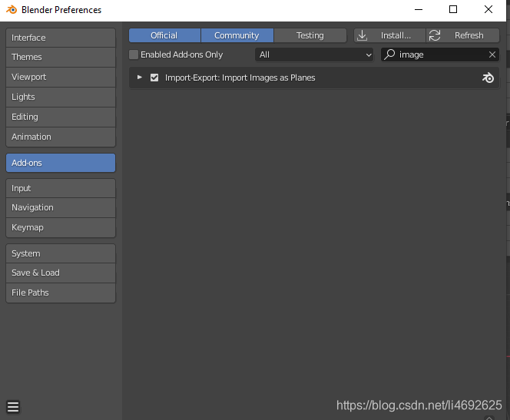
Task: Open the Save & Load section
Action: click(61, 273)
